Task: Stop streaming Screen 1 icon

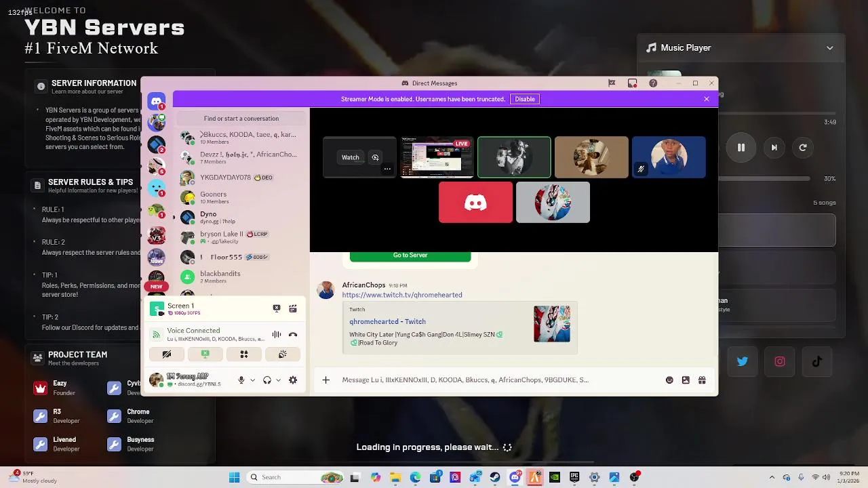Action: point(277,308)
